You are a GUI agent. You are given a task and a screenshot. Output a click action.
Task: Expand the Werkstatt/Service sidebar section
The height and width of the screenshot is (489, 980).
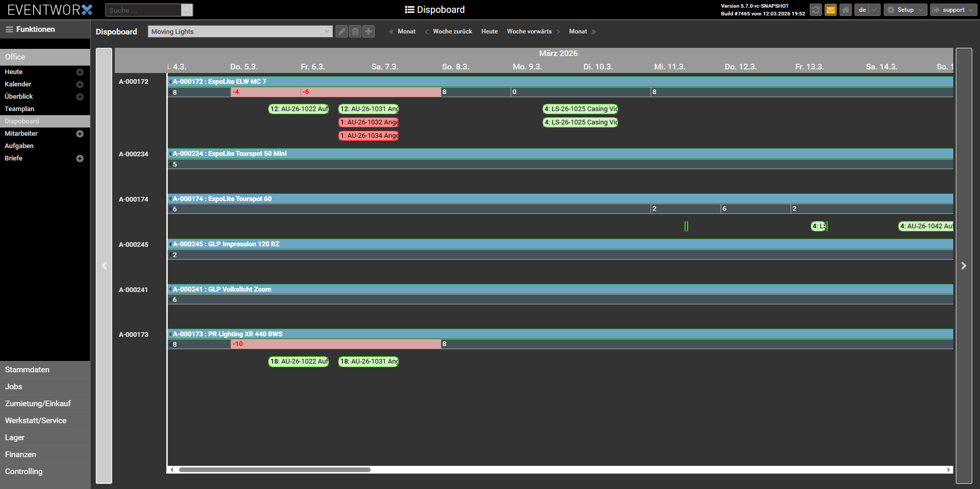pyautogui.click(x=36, y=421)
